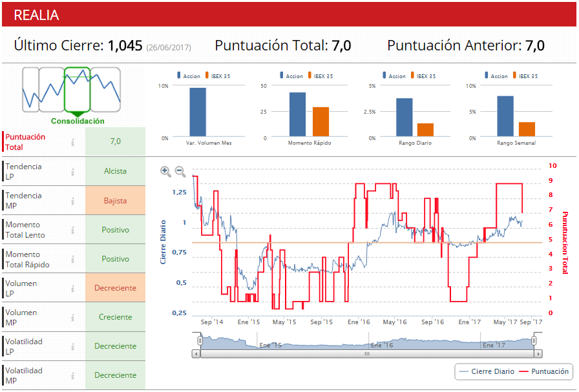The image size is (579, 392).
Task: Click the 7,0 score cell in table
Action: (x=115, y=141)
